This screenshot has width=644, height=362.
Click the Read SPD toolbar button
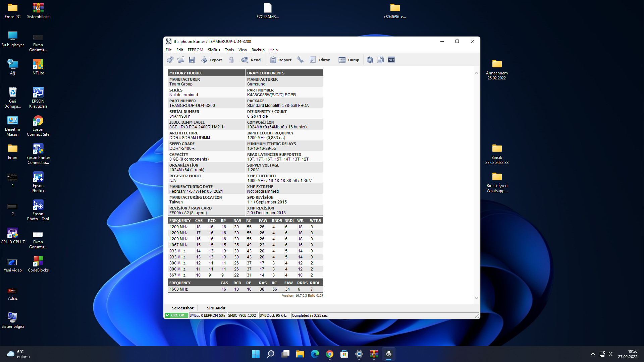tap(251, 60)
